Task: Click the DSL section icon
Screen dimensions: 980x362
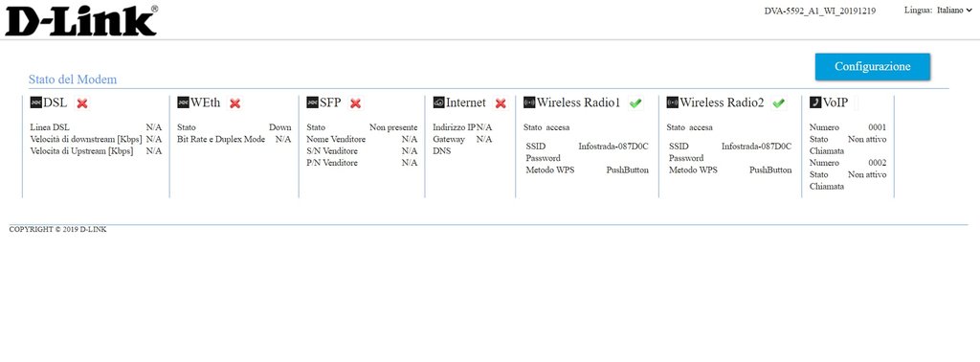Action: click(36, 102)
